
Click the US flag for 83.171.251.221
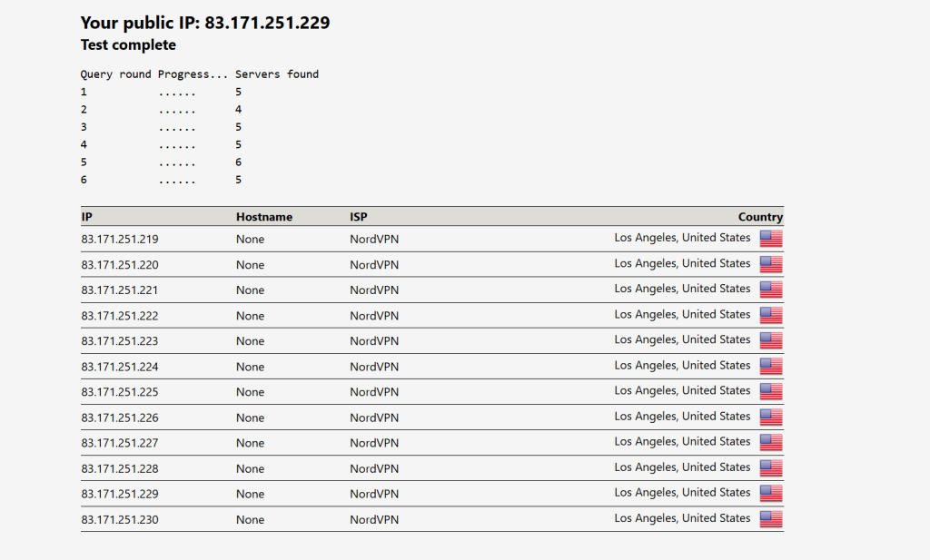click(770, 289)
